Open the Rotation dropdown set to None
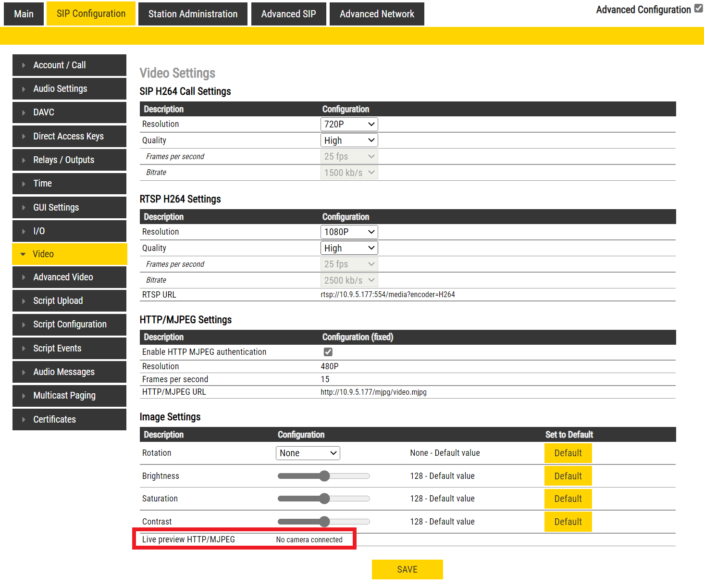The height and width of the screenshot is (588, 704). point(308,453)
